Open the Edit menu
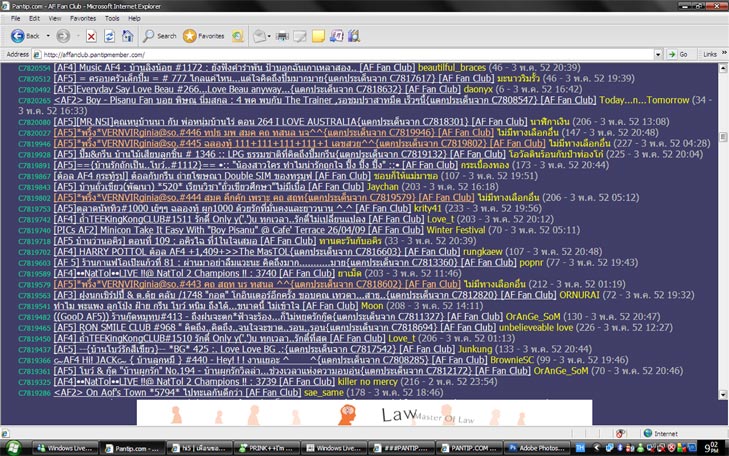This screenshot has height=456, width=729. (x=34, y=19)
